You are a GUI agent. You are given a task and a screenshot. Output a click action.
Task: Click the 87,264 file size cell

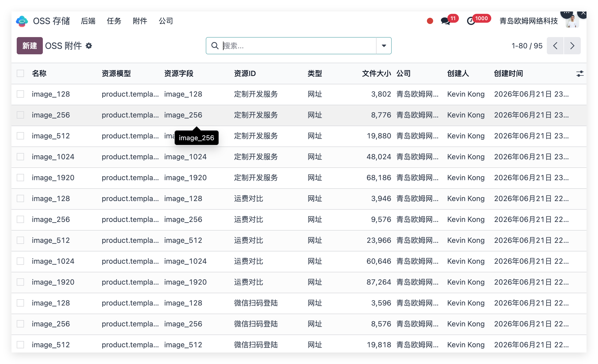coord(379,282)
